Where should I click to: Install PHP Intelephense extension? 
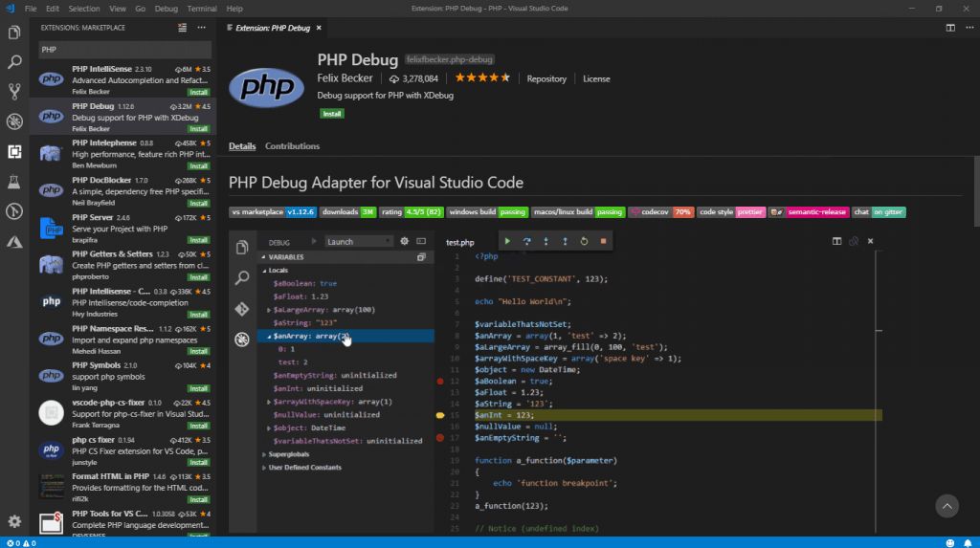pyautogui.click(x=199, y=166)
